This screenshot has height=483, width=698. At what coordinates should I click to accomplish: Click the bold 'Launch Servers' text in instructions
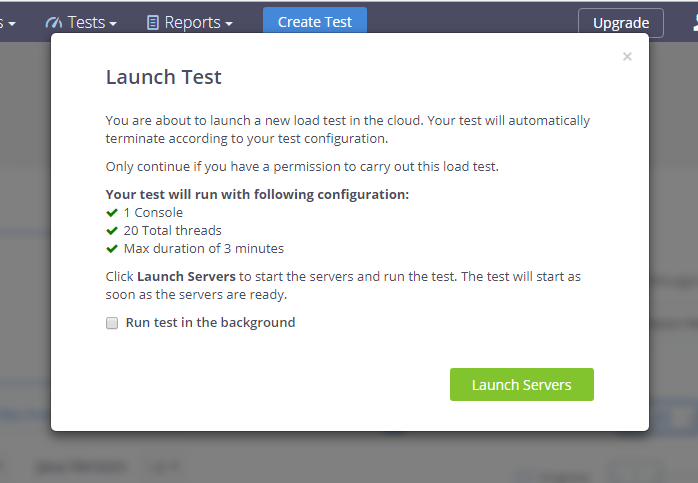(186, 276)
